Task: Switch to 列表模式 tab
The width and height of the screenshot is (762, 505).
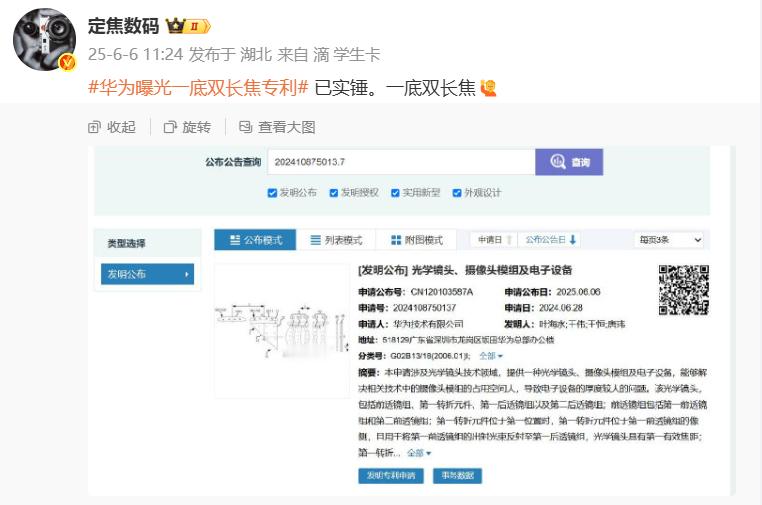Action: 336,240
